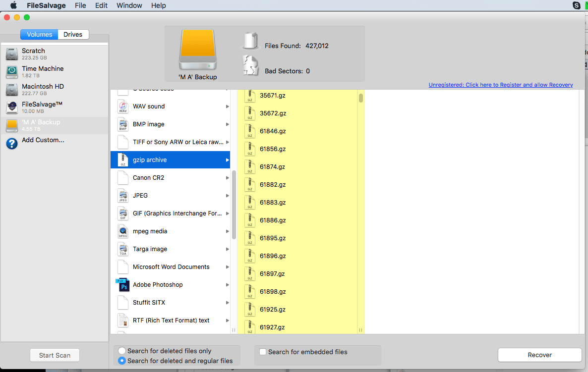Click the file type column resize handle

click(234, 330)
